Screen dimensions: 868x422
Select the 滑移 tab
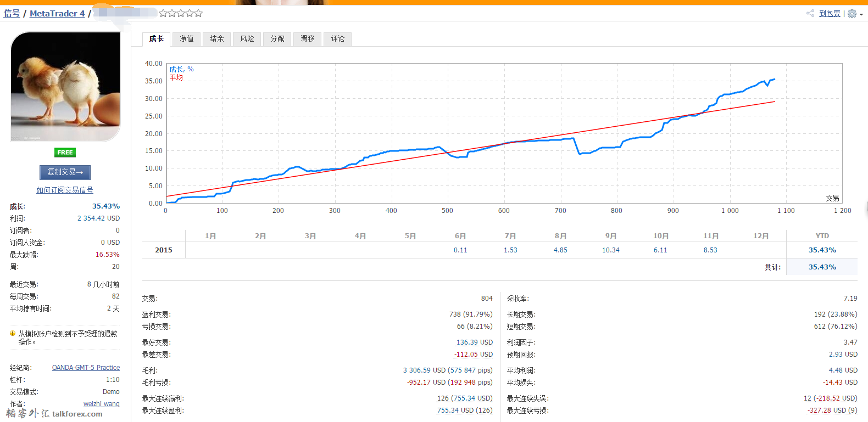pos(308,39)
